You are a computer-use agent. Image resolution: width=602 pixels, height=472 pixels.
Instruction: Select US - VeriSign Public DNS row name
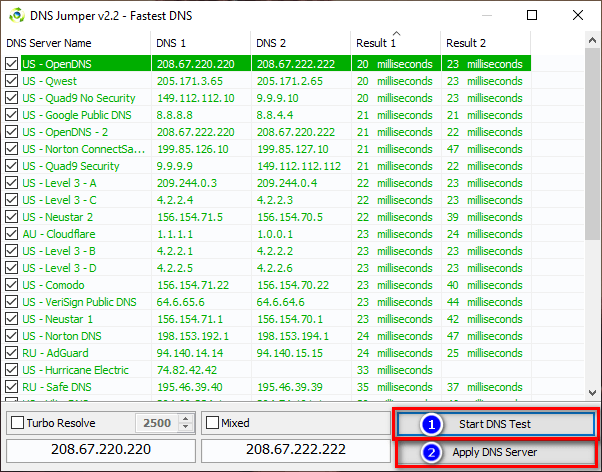[79, 302]
